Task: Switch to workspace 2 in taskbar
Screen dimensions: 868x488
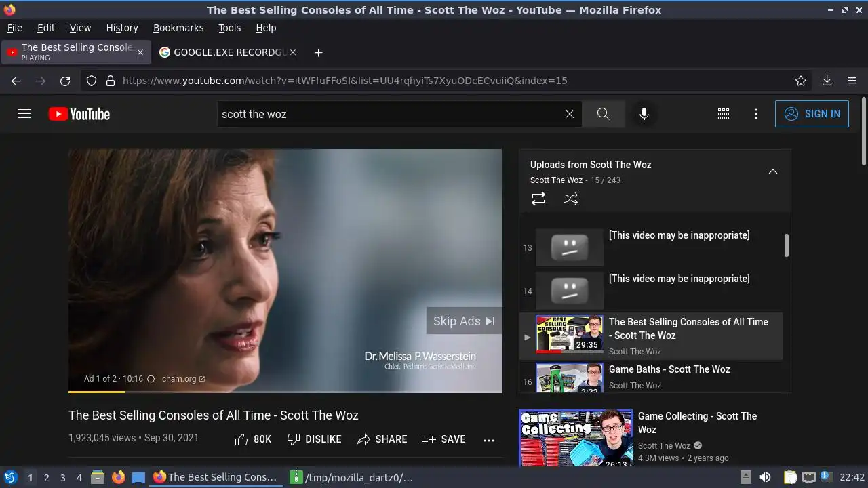Action: 46,477
